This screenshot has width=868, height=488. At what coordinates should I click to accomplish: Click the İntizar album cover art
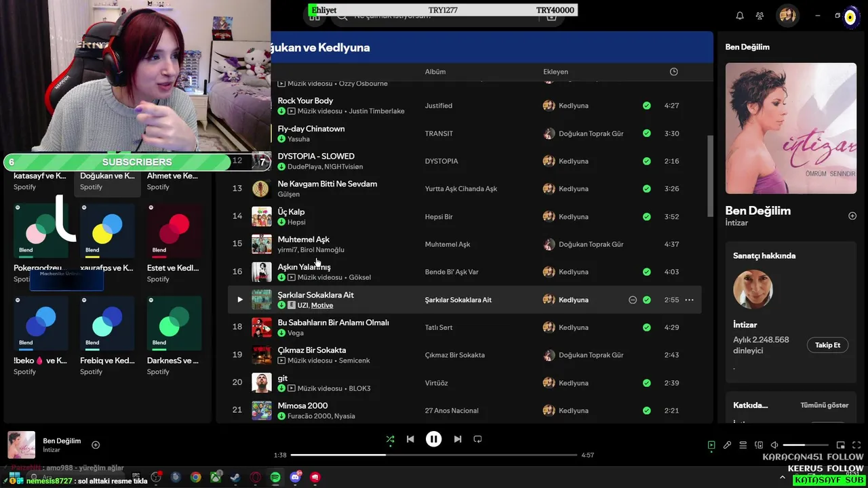pos(791,128)
